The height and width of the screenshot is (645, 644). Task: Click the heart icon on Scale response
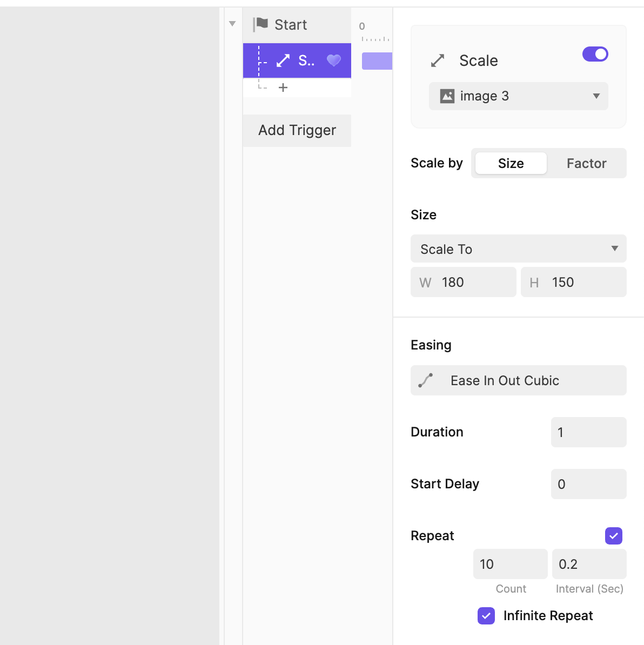pos(334,61)
